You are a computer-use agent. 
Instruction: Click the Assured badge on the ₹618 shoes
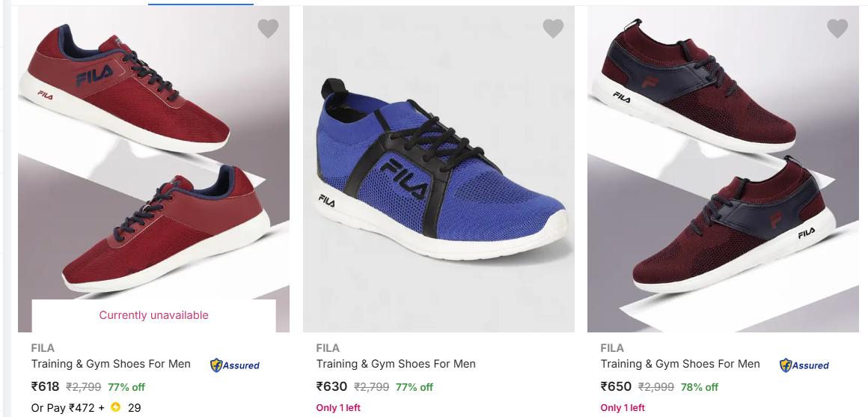[x=235, y=365]
